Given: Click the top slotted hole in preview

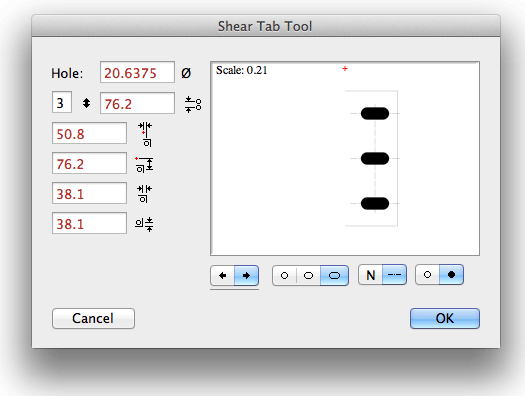Looking at the screenshot, I should point(375,113).
